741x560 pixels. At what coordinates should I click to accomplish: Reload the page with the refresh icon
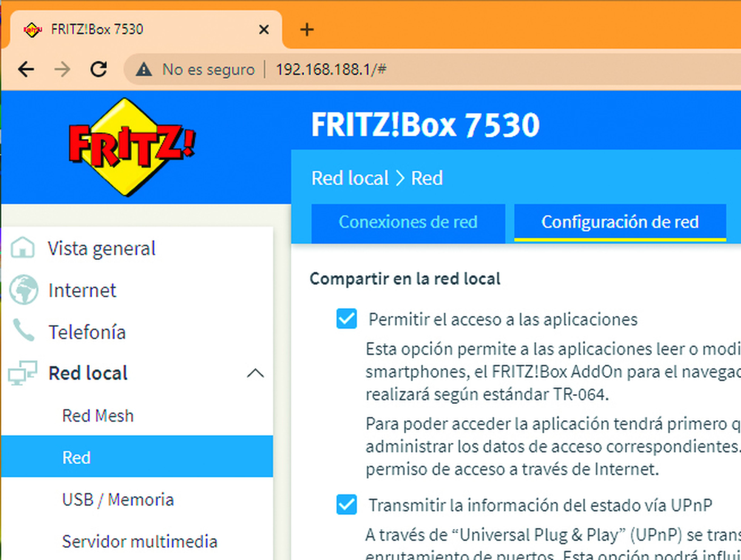point(99,69)
